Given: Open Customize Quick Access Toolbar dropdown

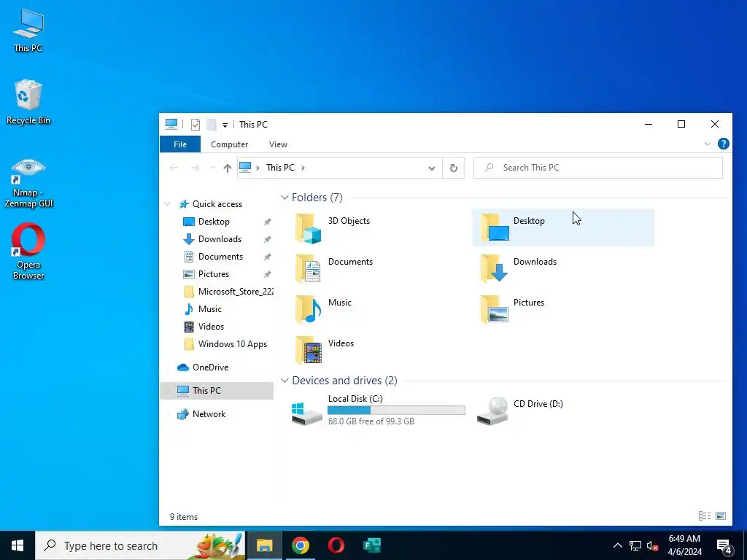Looking at the screenshot, I should (225, 125).
